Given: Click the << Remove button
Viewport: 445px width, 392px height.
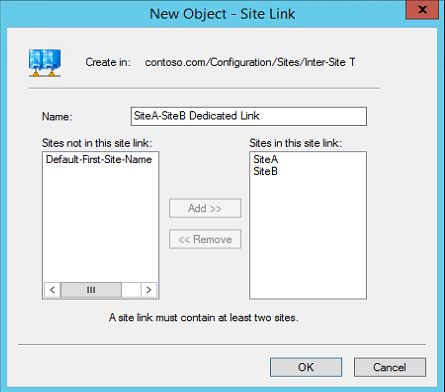Looking at the screenshot, I should pyautogui.click(x=205, y=239).
